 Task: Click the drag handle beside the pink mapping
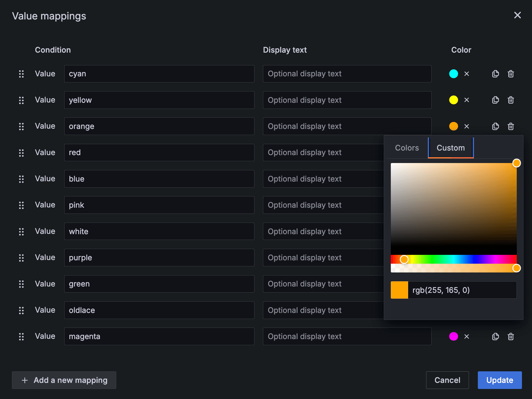(x=21, y=205)
